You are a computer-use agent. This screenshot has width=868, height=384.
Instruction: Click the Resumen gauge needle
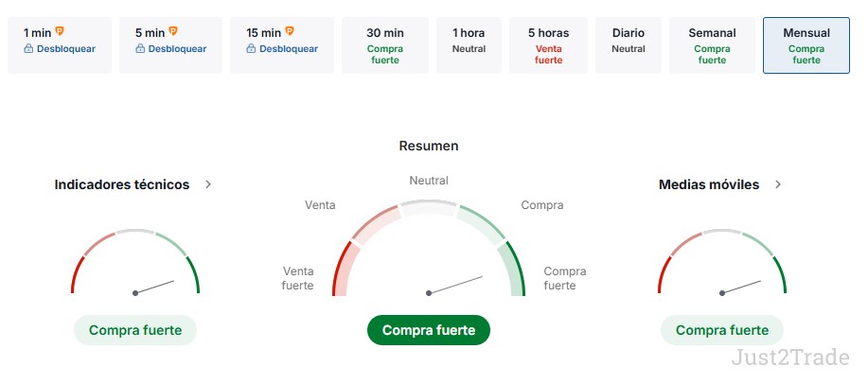456,285
